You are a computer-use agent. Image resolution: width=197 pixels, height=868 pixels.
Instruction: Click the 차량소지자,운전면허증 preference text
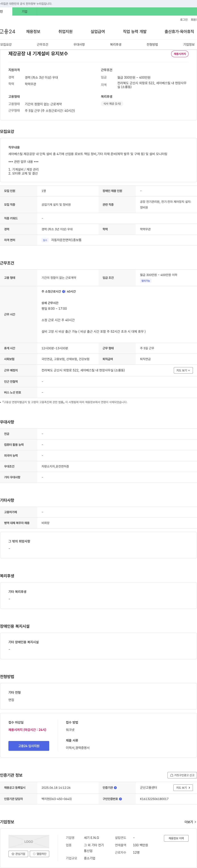(x=55, y=466)
